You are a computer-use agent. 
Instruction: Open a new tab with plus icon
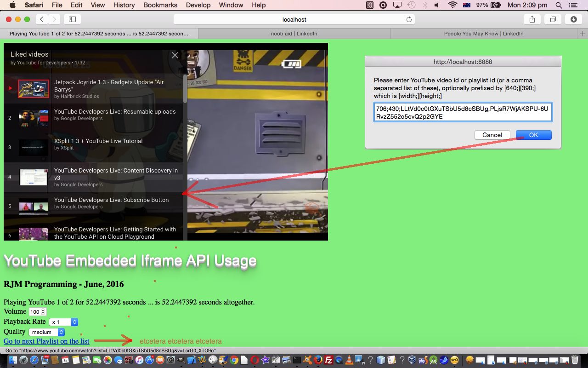click(x=582, y=34)
